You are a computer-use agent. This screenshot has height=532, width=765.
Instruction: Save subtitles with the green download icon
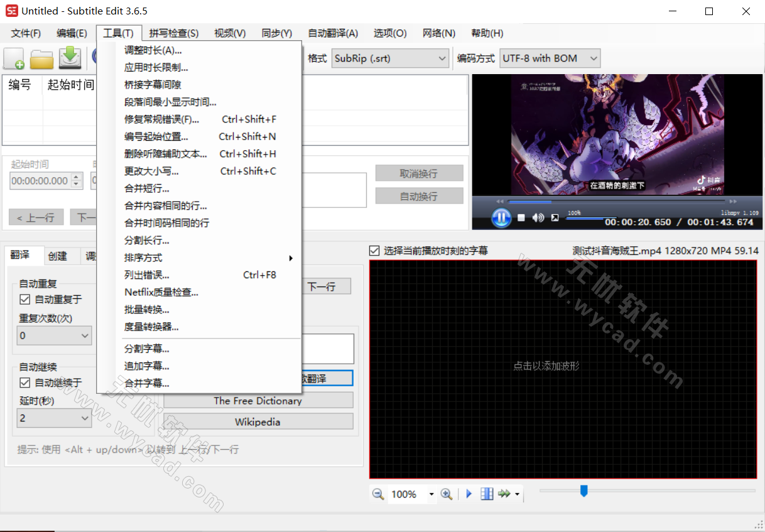tap(70, 58)
